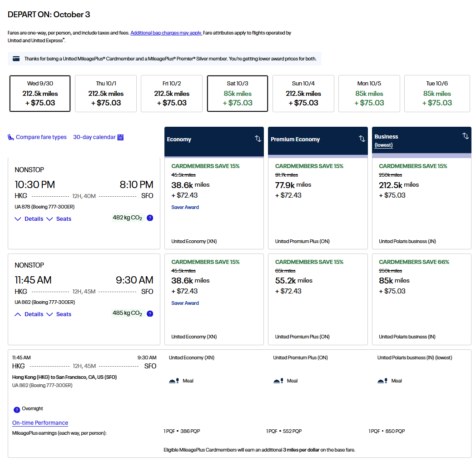Click 1 PQF 552 PQP earnings text
This screenshot has width=476, height=462.
click(284, 431)
